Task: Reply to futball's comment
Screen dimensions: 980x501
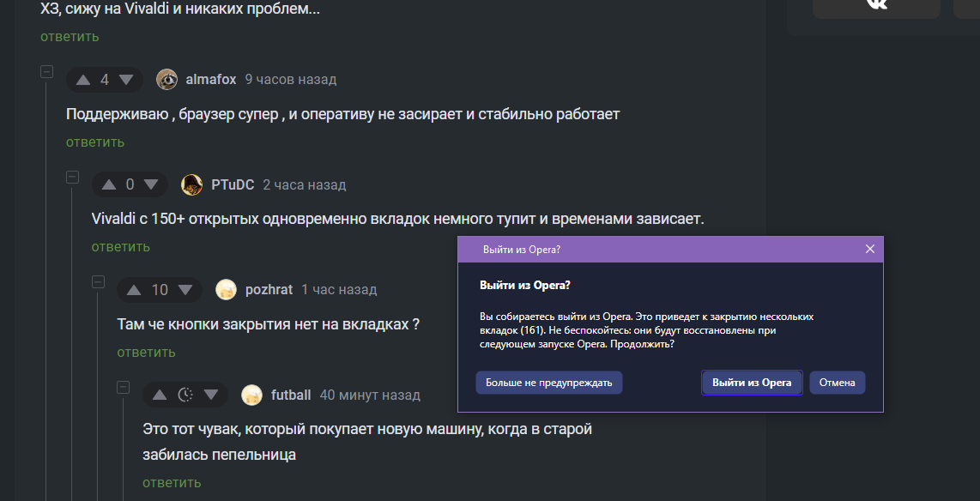Action: [x=172, y=483]
